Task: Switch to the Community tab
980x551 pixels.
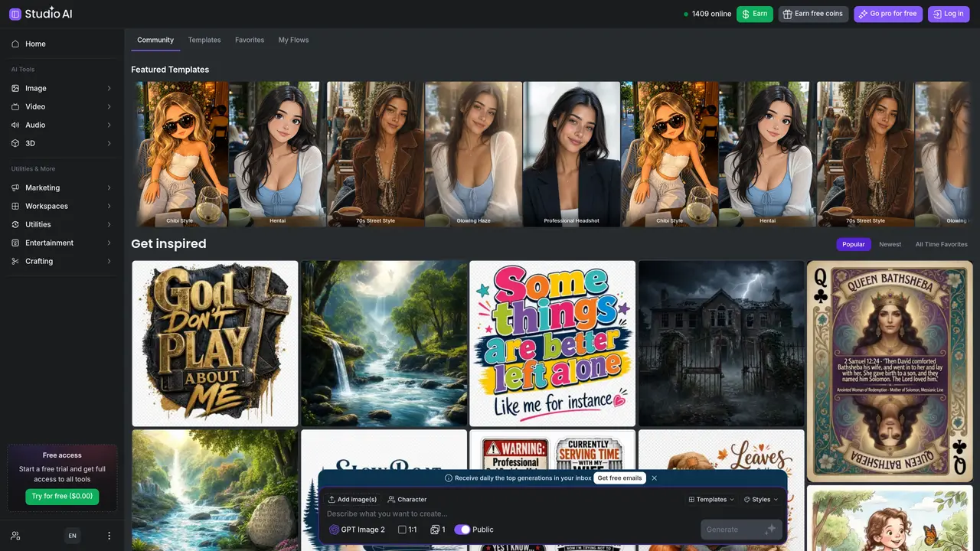Action: pos(155,40)
